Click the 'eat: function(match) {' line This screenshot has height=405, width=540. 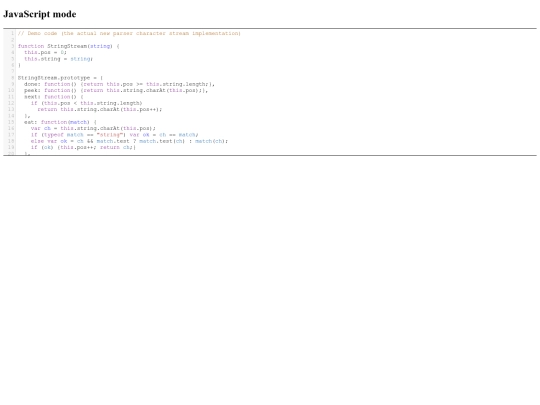click(60, 122)
